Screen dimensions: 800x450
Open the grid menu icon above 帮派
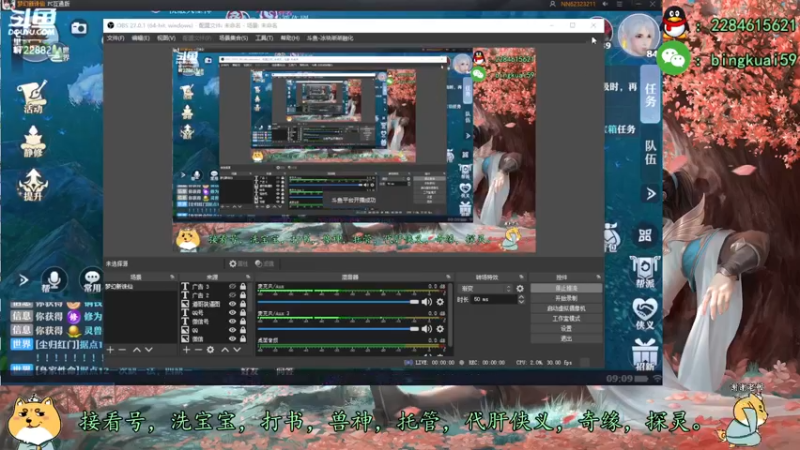tap(645, 235)
